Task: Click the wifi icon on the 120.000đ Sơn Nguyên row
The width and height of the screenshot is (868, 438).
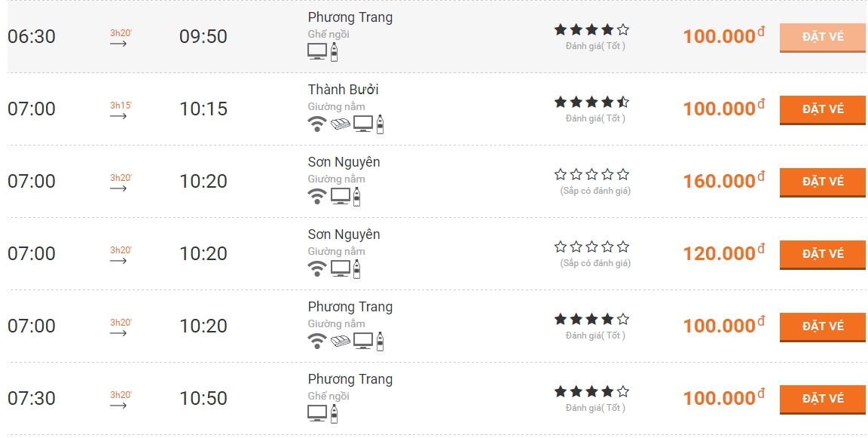Action: pyautogui.click(x=316, y=269)
